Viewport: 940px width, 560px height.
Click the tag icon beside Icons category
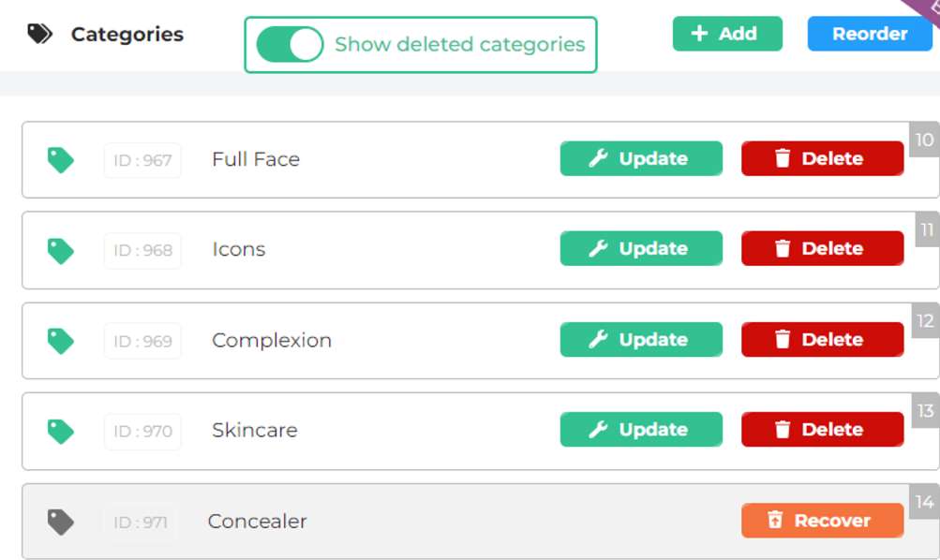click(61, 250)
